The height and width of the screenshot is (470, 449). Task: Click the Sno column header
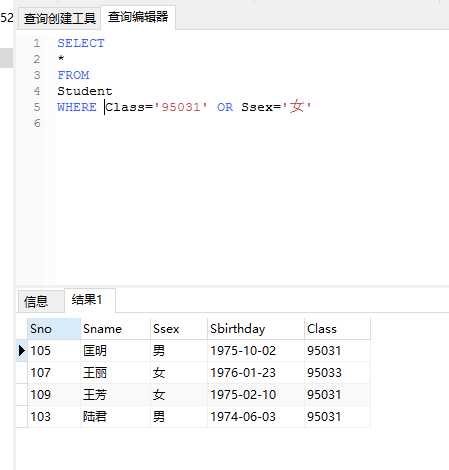tap(53, 329)
